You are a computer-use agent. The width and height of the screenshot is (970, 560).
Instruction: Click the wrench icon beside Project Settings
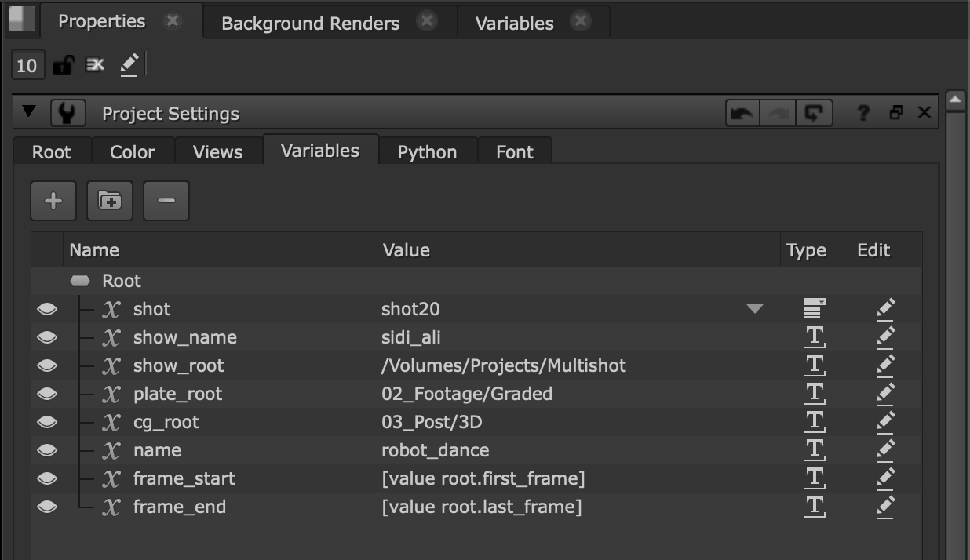pos(67,113)
